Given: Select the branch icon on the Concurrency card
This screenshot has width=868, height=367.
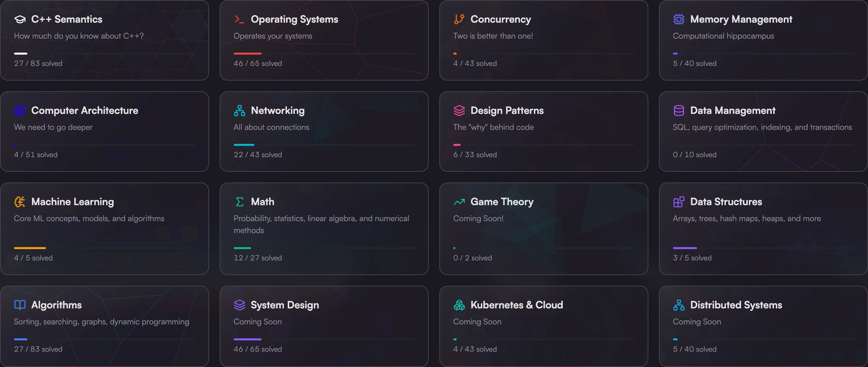Looking at the screenshot, I should point(459,19).
